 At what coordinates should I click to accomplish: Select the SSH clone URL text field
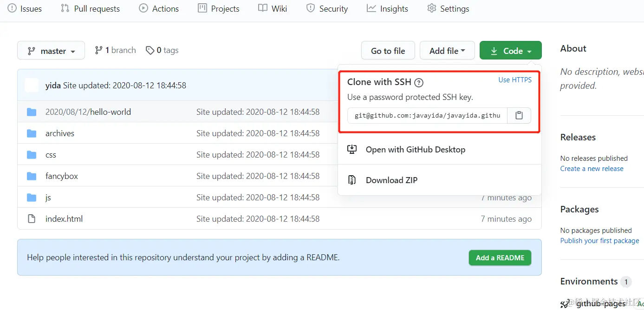tap(427, 115)
